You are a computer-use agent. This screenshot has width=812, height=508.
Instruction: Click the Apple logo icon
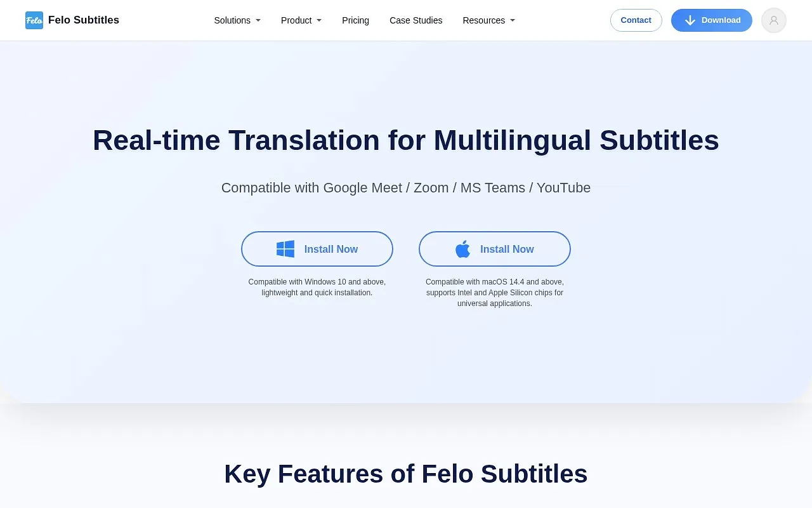click(x=463, y=249)
